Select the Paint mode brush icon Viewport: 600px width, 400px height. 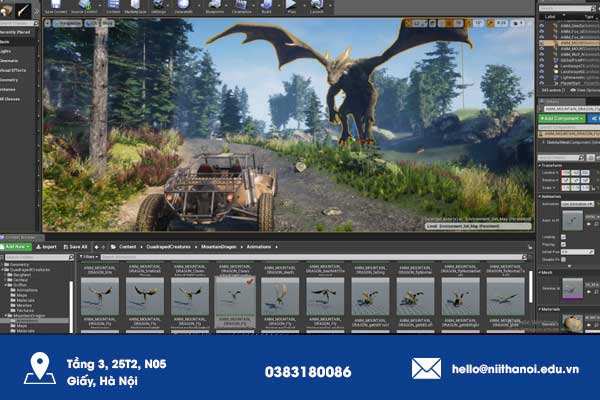(x=23, y=10)
